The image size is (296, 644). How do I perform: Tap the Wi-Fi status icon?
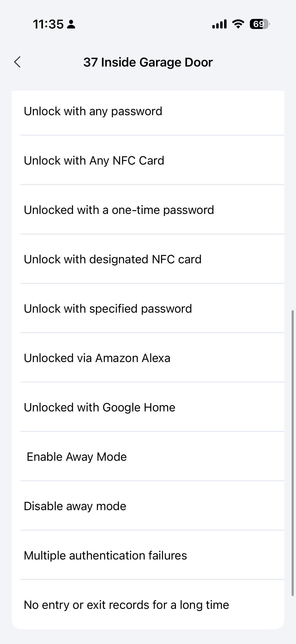238,24
